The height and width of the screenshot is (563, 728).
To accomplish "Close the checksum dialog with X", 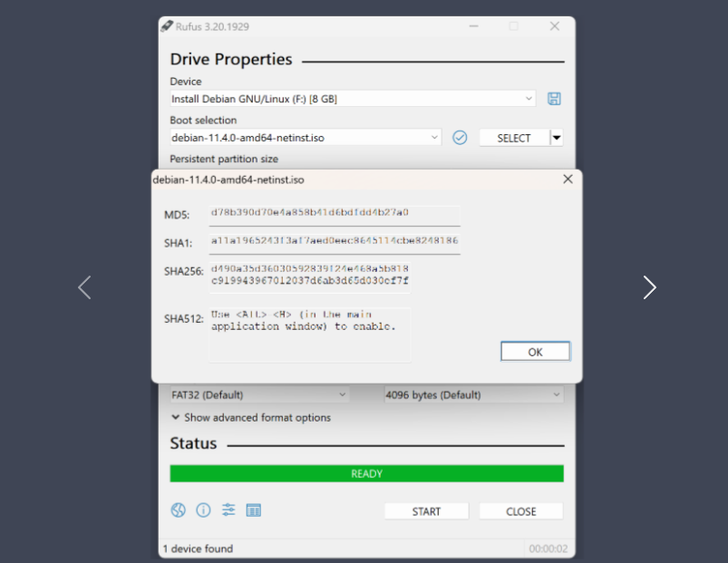I will coord(568,180).
